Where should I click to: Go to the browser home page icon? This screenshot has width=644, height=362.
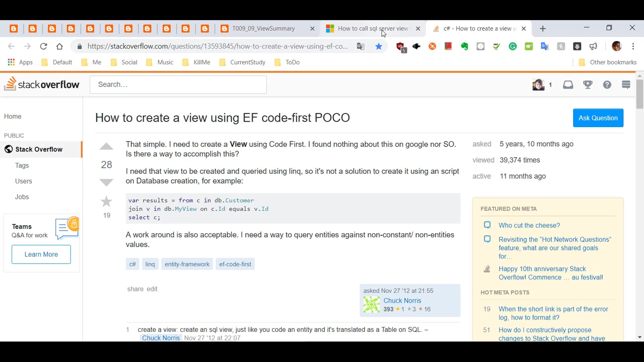60,47
